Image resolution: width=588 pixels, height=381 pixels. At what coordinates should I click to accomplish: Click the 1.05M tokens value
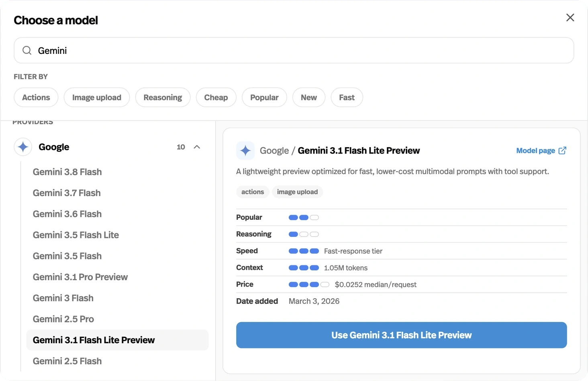346,268
